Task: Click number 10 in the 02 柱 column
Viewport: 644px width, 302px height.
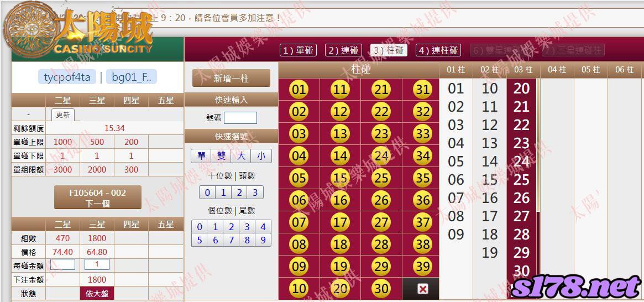Action: coord(490,88)
